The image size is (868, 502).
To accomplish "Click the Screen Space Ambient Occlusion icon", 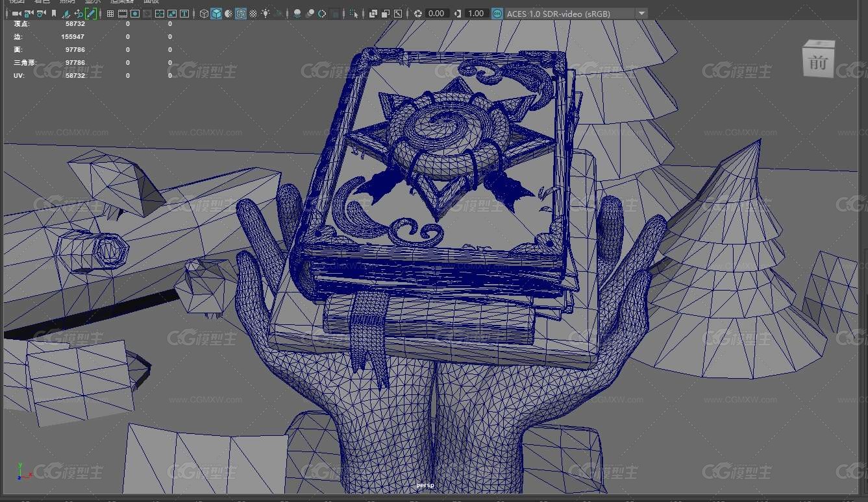I will (x=297, y=14).
